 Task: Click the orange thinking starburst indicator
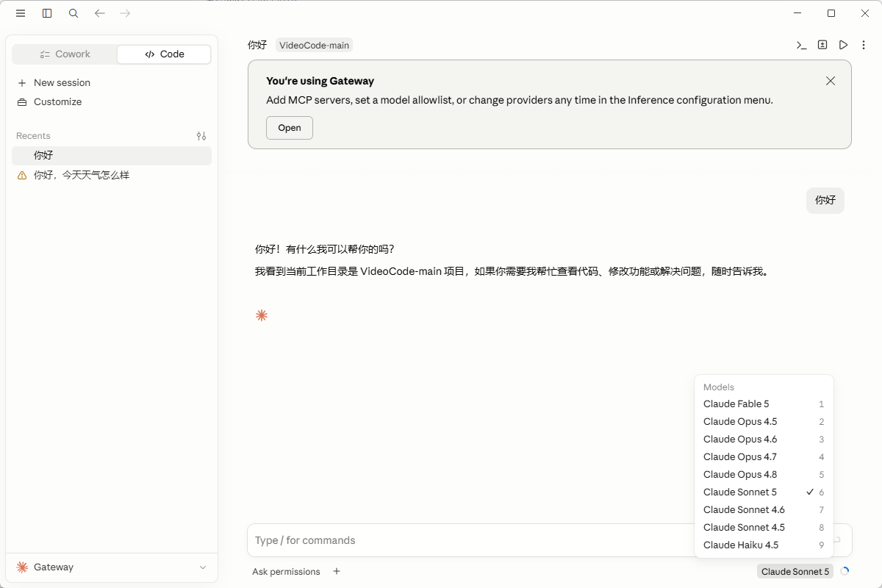pos(262,315)
